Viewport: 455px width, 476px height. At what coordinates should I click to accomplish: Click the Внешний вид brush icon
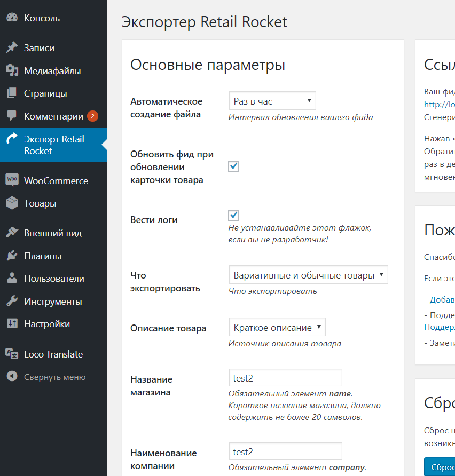point(12,233)
